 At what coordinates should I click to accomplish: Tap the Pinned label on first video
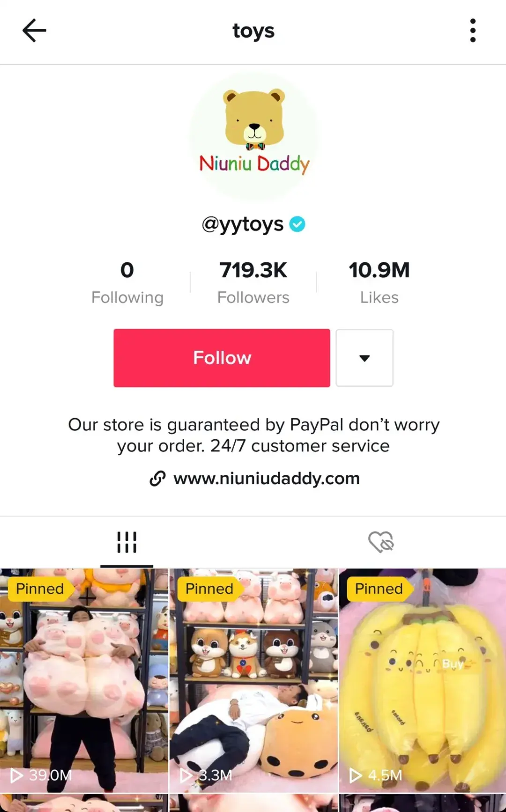point(39,589)
